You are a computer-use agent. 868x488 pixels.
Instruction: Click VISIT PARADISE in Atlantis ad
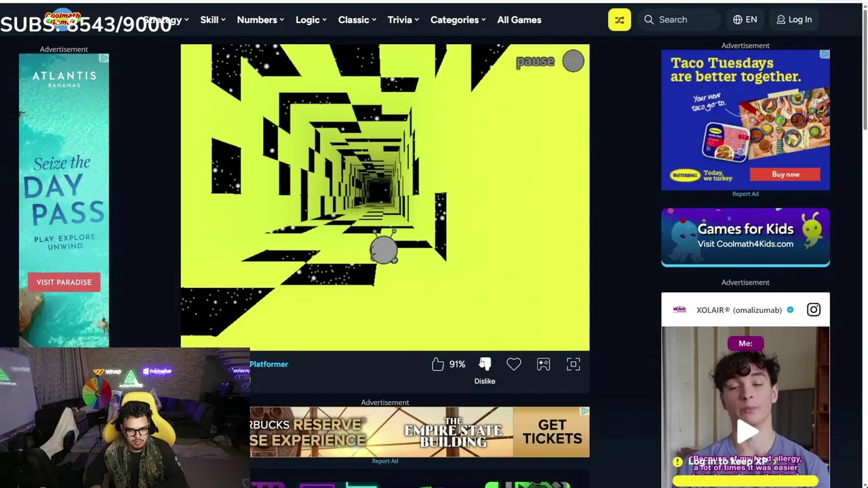(x=64, y=282)
